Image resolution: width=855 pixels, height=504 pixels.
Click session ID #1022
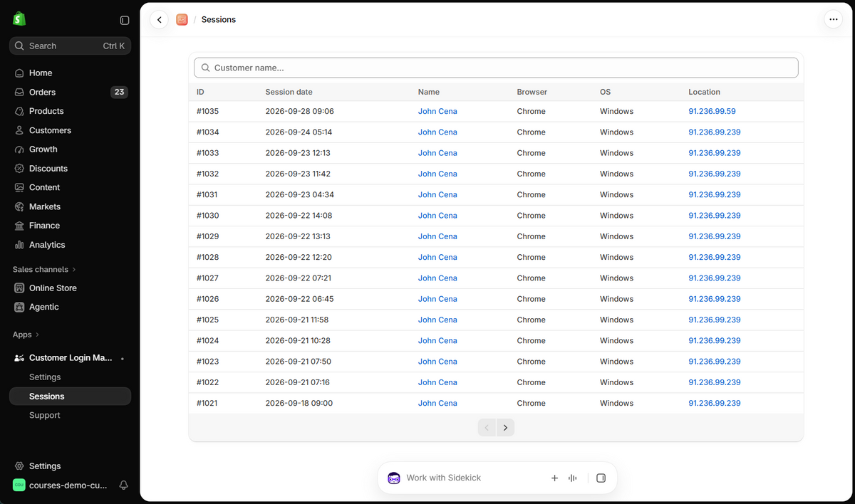207,382
